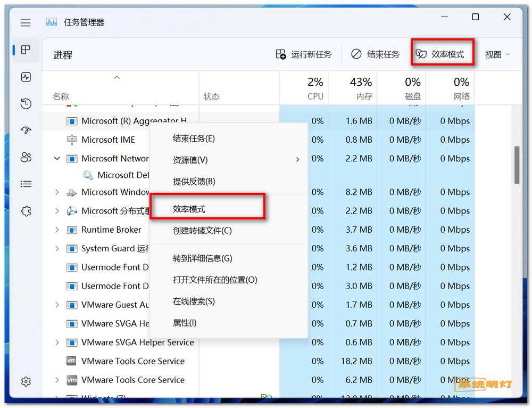This screenshot has height=408, width=532.
Task: Click the 运行新任务 icon
Action: [280, 54]
